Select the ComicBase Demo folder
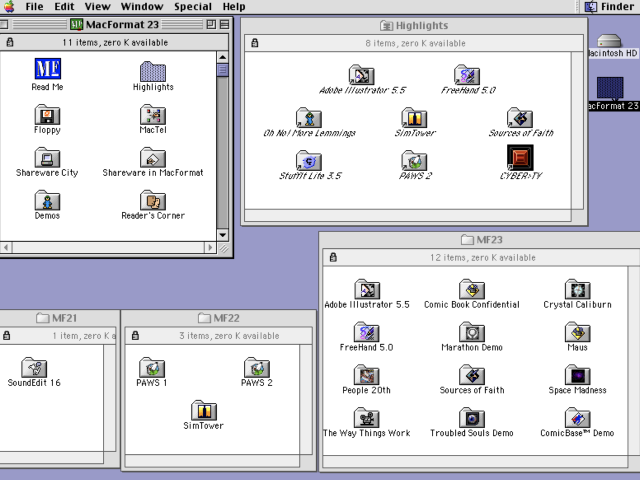This screenshot has height=480, width=640. (578, 418)
